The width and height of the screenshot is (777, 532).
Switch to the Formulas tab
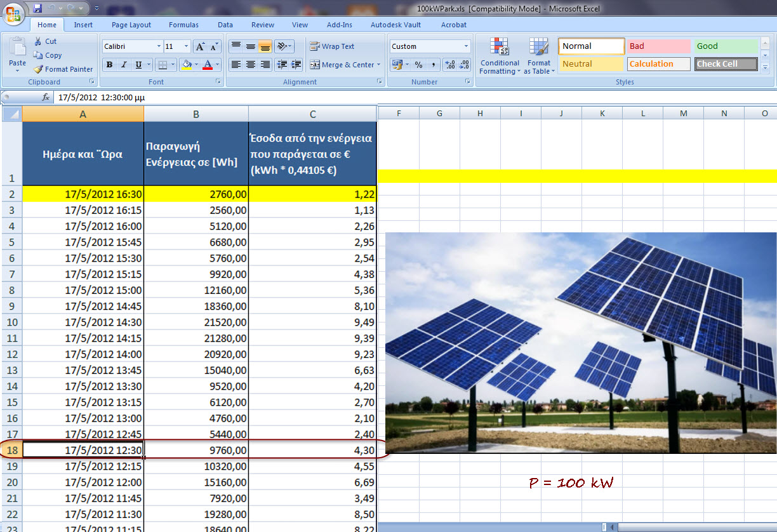pyautogui.click(x=183, y=25)
